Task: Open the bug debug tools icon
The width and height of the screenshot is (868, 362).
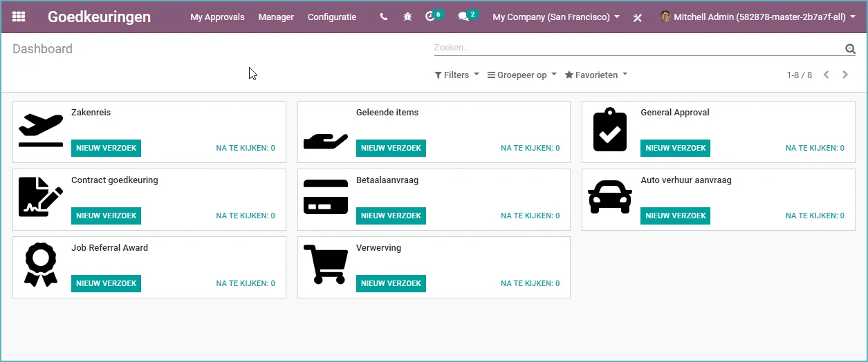Action: coord(407,17)
